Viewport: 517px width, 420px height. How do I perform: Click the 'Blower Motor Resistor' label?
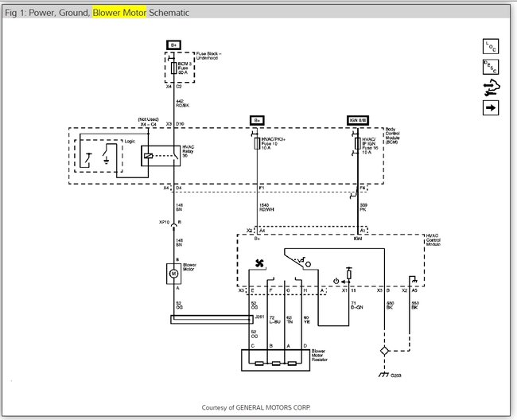(319, 356)
